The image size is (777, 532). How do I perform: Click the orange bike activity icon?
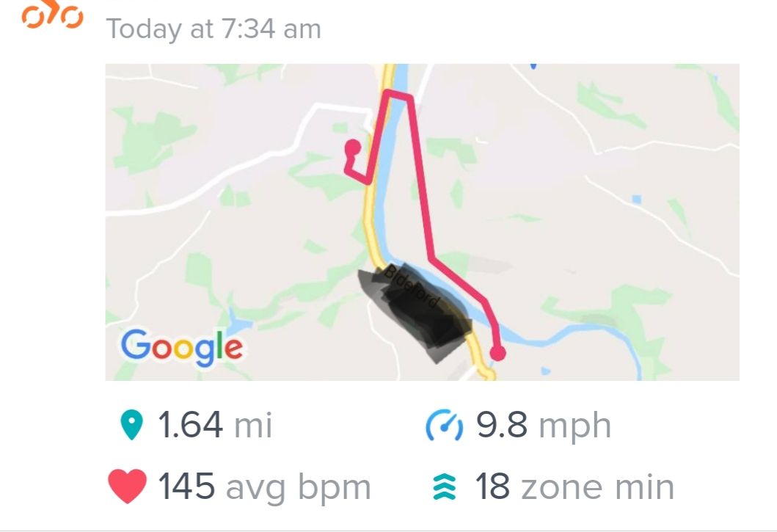point(52,15)
